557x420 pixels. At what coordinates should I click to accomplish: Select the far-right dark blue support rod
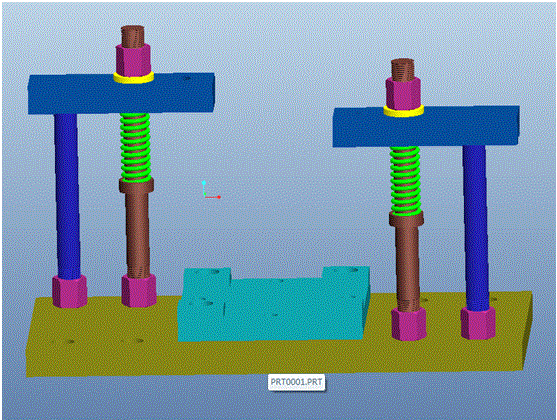pos(476,227)
